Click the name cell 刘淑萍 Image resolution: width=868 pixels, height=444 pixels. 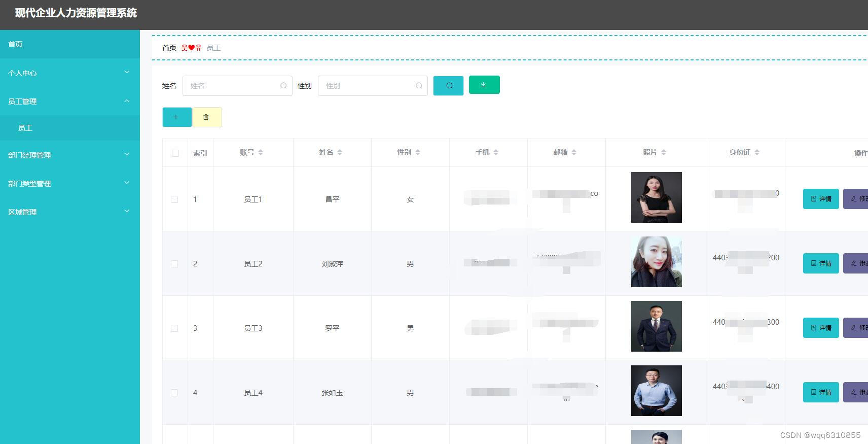click(x=332, y=264)
